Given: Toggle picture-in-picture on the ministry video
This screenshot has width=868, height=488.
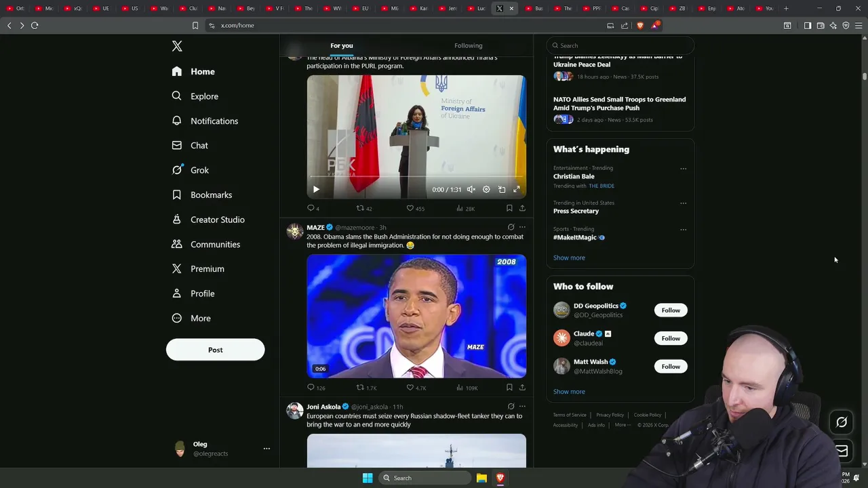Looking at the screenshot, I should coord(502,190).
